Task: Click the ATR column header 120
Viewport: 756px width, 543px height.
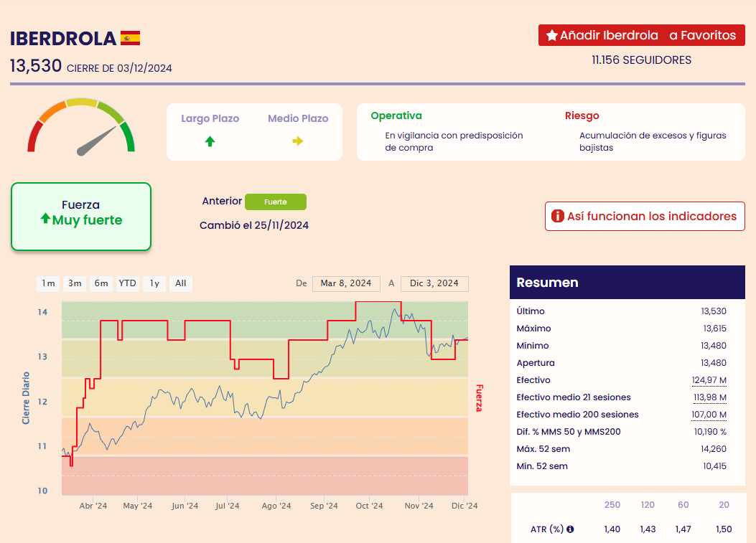Action: (x=648, y=505)
